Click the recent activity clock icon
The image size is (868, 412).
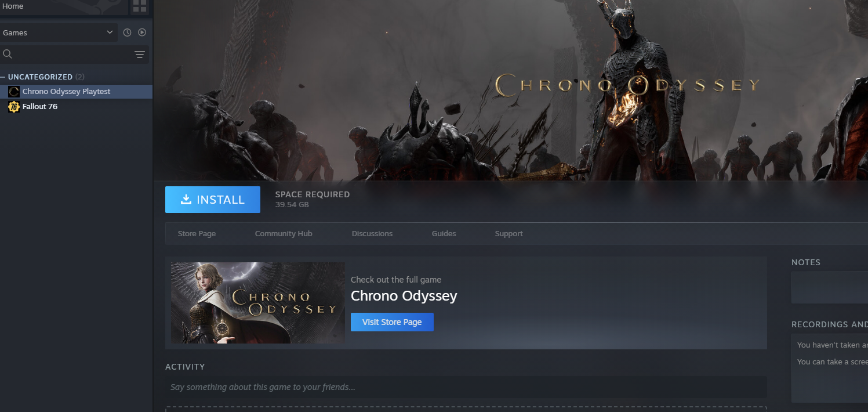tap(127, 32)
